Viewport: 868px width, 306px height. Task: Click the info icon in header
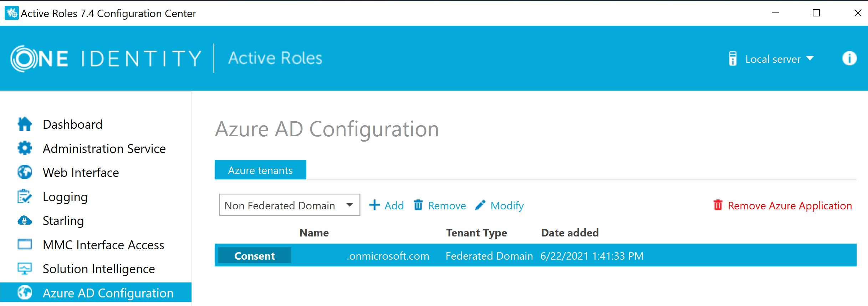[x=849, y=58]
